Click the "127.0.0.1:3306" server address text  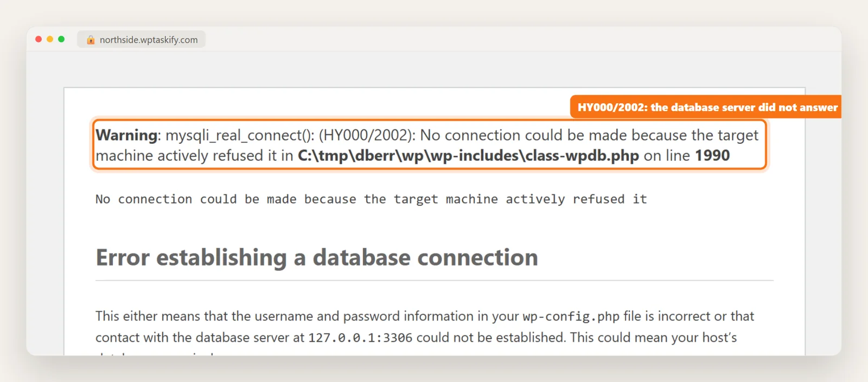click(x=360, y=338)
